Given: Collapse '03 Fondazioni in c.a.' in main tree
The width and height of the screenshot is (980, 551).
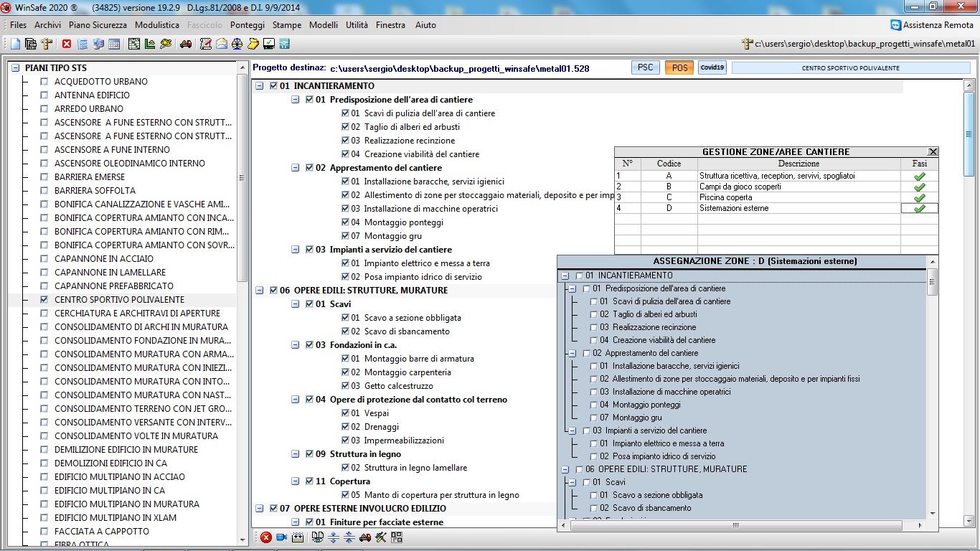Looking at the screenshot, I should pos(296,345).
